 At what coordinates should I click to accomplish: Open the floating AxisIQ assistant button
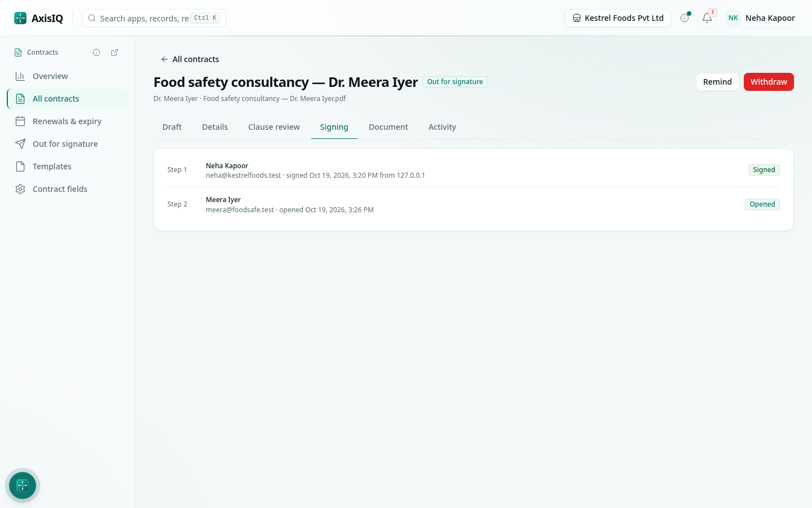point(23,485)
